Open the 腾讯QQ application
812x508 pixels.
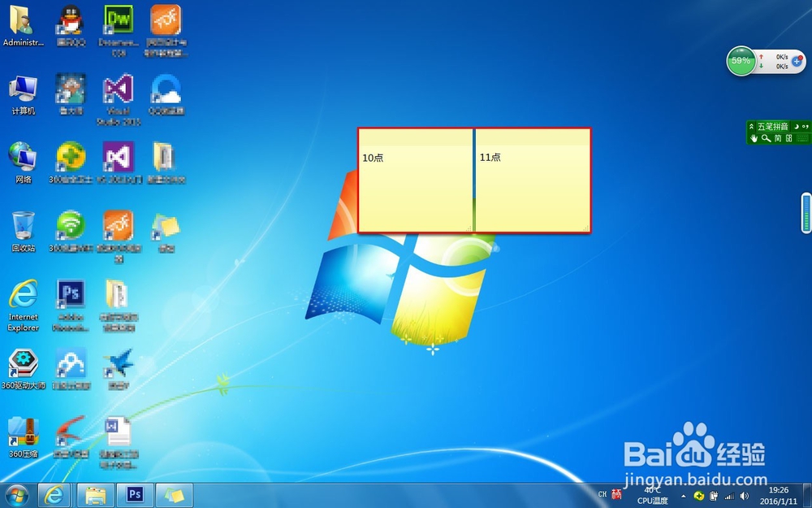70,20
